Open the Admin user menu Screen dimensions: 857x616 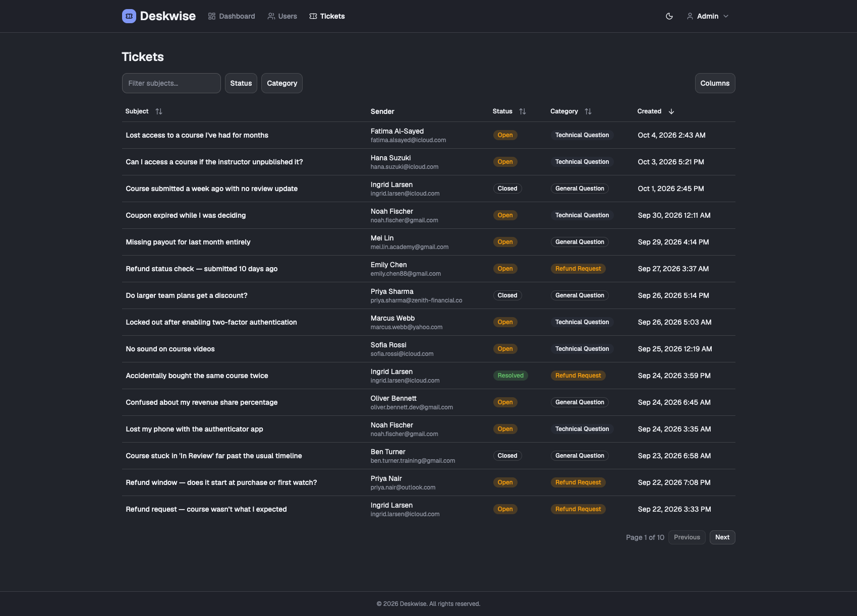[708, 16]
